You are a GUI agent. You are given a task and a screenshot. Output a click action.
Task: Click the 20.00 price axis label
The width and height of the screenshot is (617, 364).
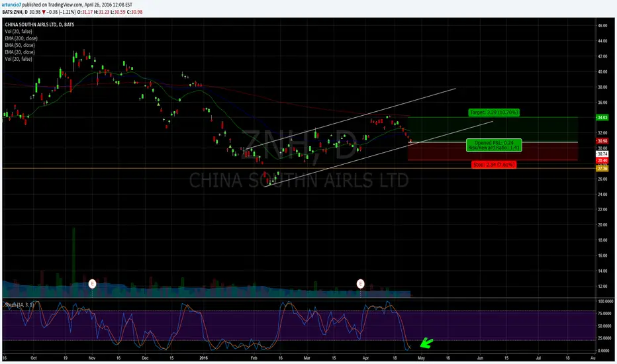tap(602, 225)
